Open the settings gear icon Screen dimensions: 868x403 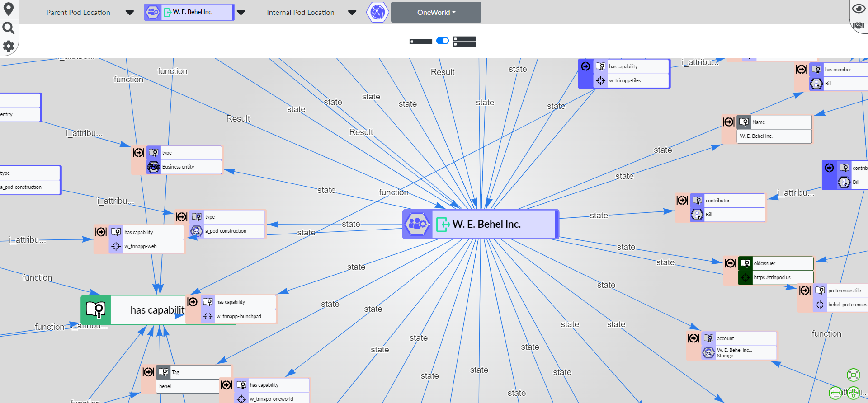(8, 46)
